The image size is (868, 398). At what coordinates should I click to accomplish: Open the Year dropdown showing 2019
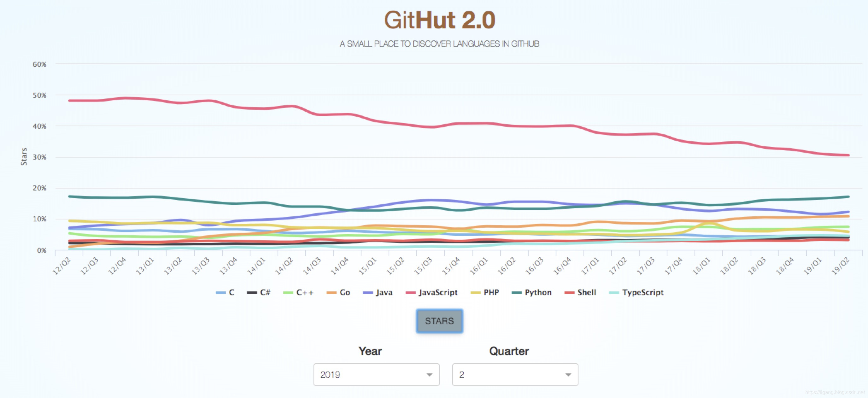pos(376,374)
